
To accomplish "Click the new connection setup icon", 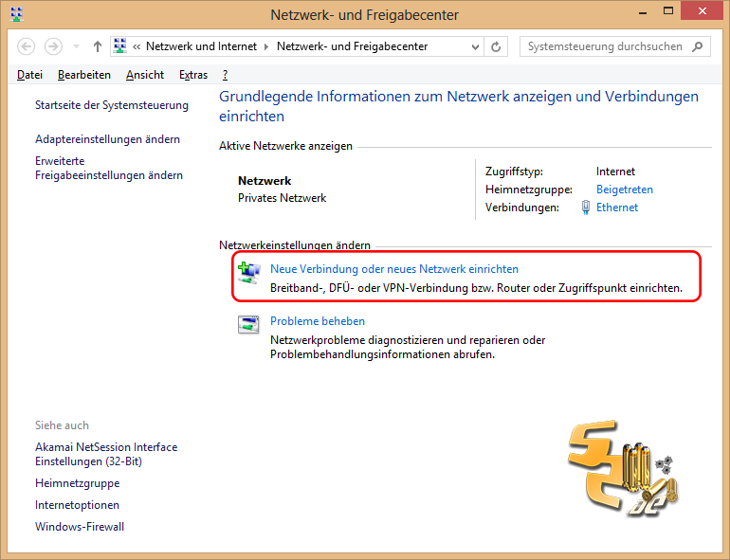I will [x=248, y=271].
